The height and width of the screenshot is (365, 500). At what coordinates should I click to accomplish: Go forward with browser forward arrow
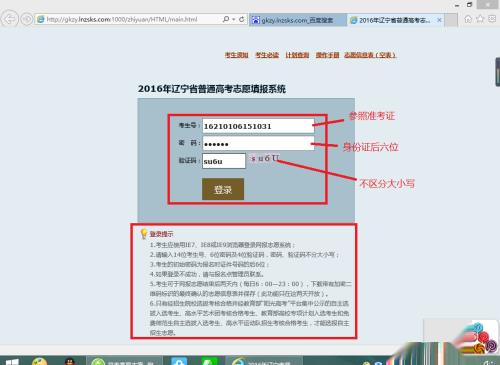tap(27, 19)
